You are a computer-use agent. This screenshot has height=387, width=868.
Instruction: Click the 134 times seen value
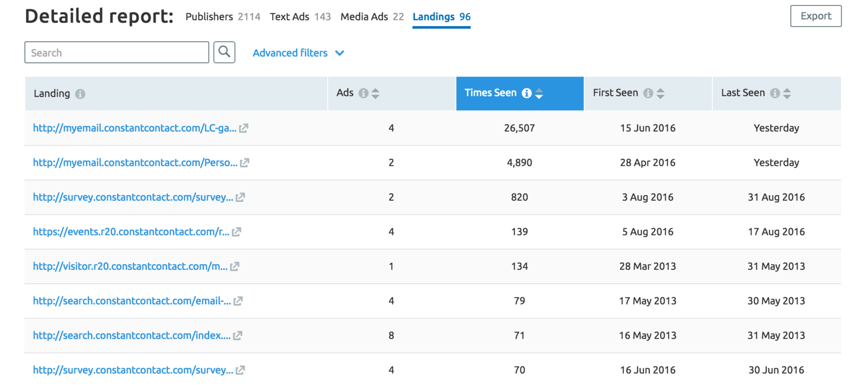[519, 266]
